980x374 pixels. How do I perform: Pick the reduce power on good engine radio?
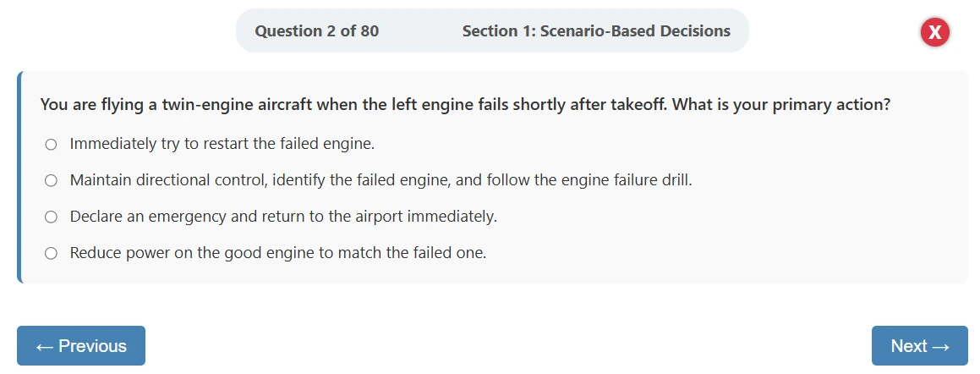[x=51, y=253]
